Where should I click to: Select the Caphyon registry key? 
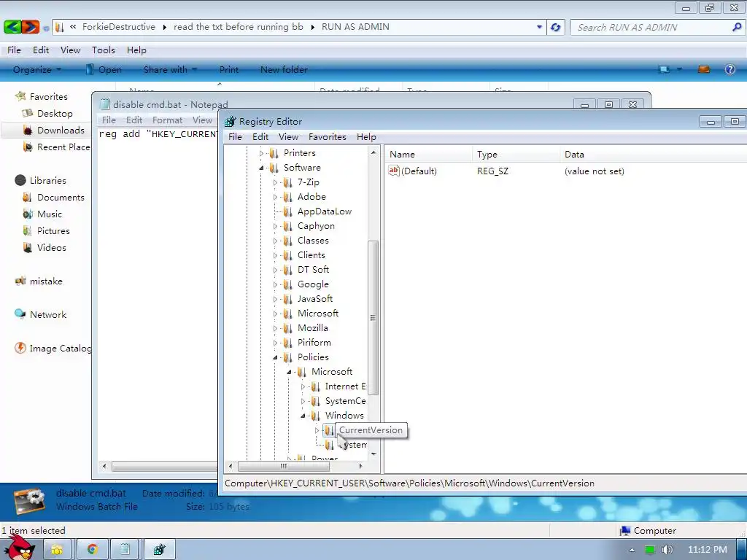pyautogui.click(x=316, y=226)
